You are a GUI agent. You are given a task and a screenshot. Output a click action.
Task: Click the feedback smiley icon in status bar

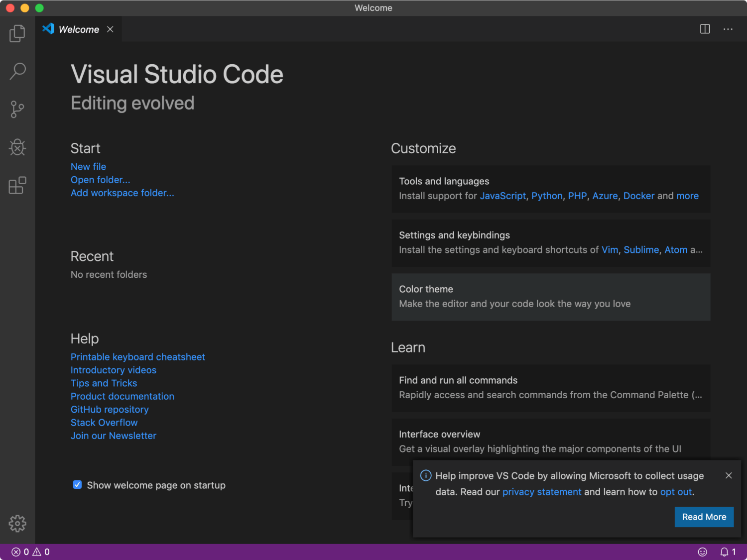pos(703,552)
